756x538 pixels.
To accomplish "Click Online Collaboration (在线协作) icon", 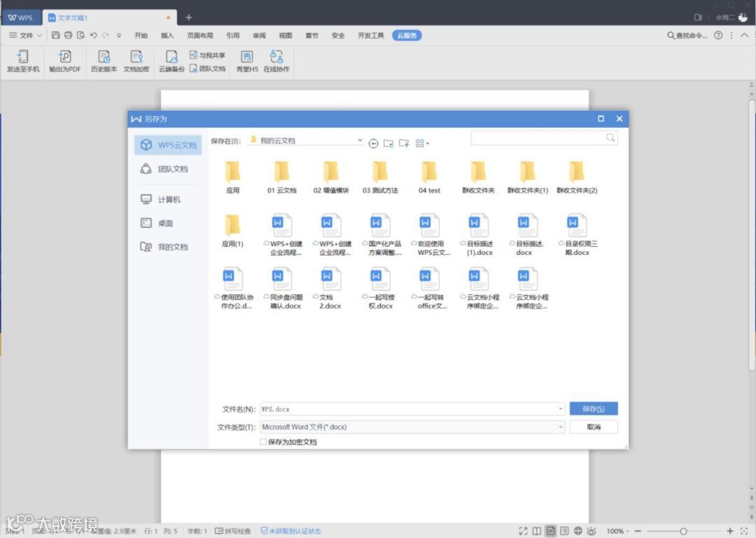I will [276, 61].
